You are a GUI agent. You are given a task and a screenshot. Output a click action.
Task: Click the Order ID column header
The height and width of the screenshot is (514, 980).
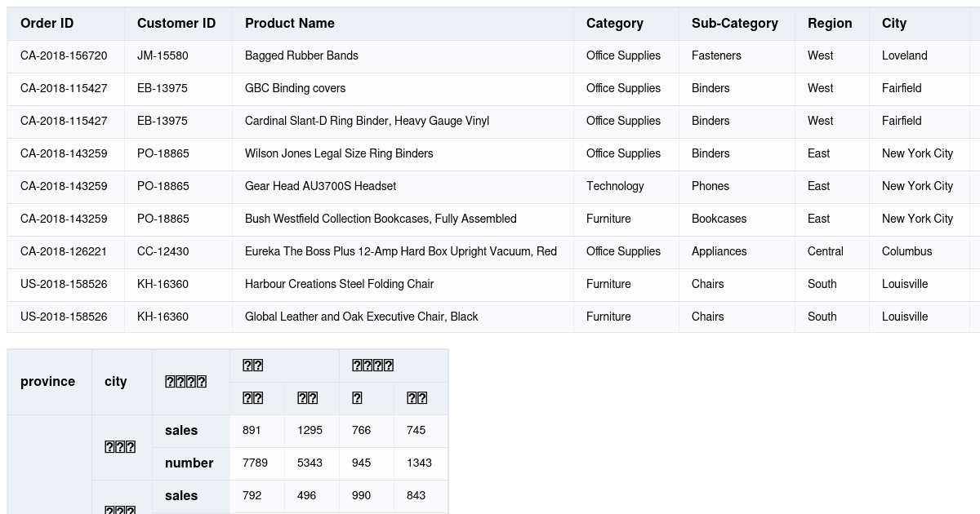click(47, 24)
